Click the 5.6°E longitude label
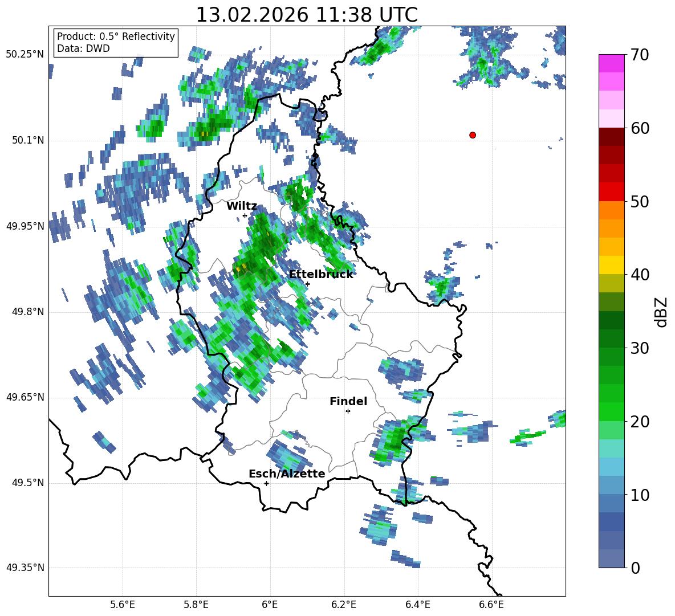Viewport: 675px width, 616px height. click(x=123, y=605)
